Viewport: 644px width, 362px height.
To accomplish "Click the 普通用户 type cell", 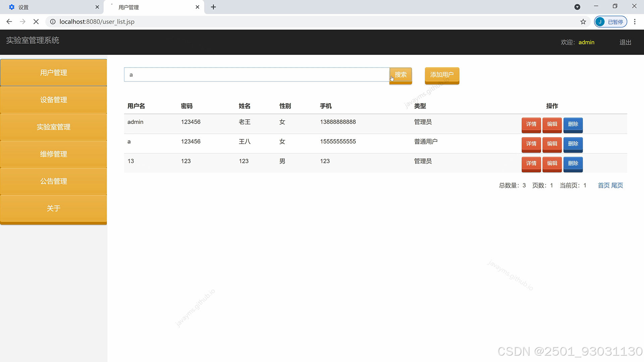I will click(426, 141).
